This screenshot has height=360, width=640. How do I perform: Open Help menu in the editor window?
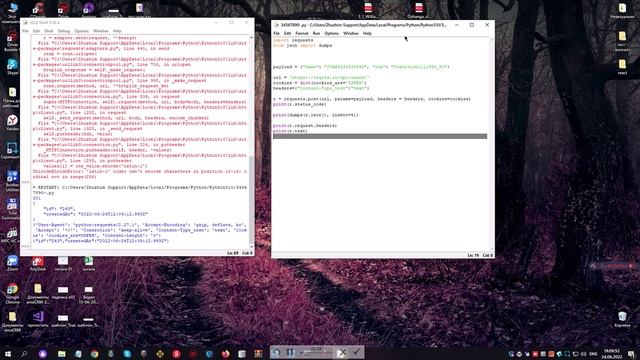pos(367,33)
